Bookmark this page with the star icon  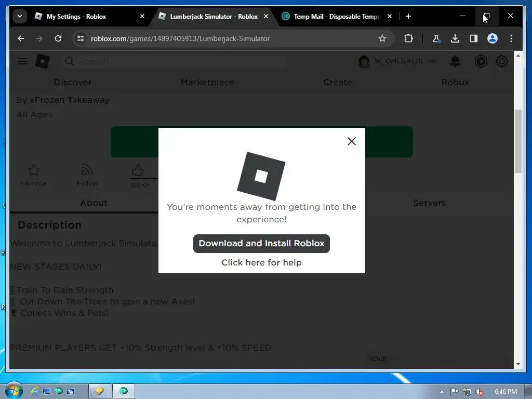382,38
